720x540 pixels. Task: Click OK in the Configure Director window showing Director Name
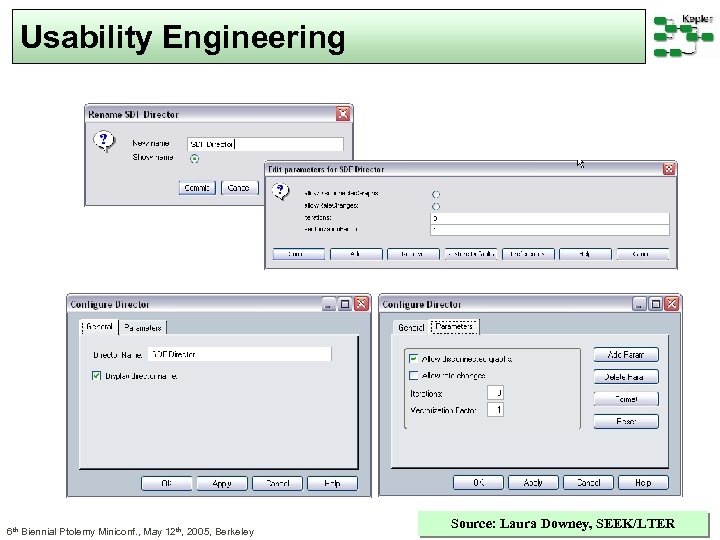tap(166, 484)
